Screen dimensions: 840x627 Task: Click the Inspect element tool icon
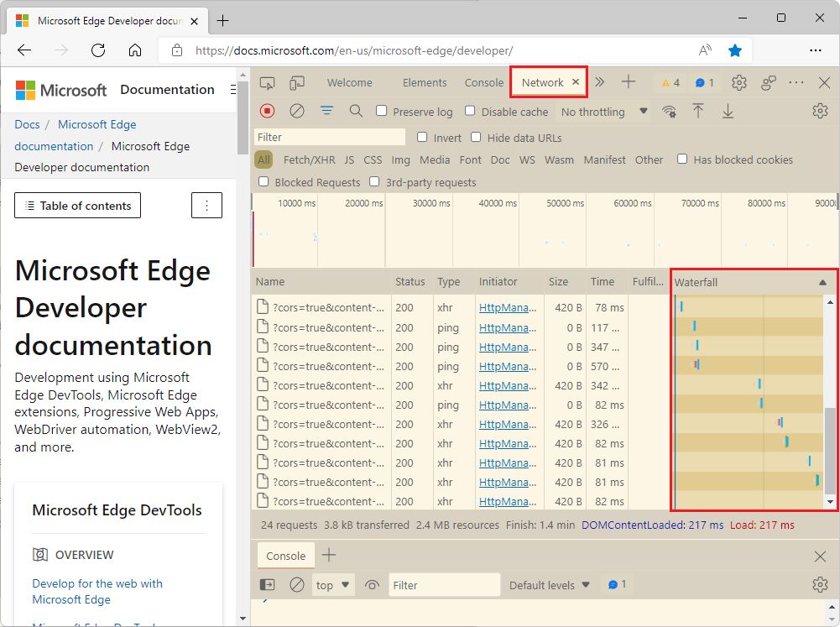(x=267, y=83)
